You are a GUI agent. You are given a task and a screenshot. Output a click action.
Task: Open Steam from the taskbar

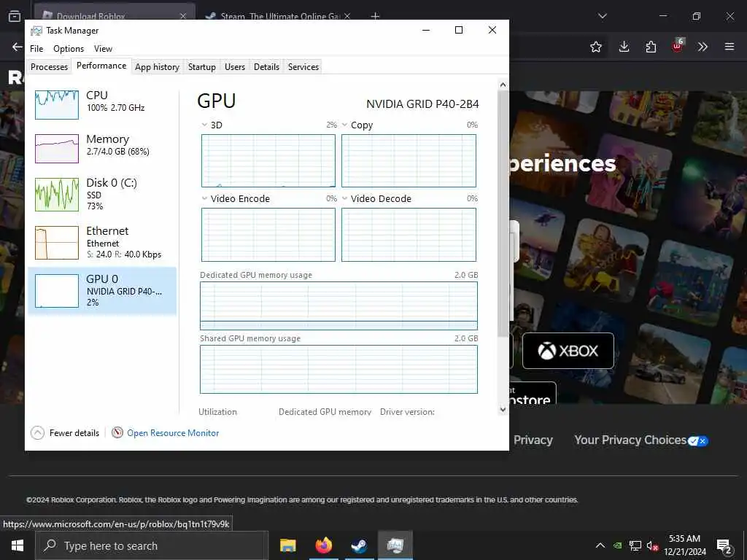pos(359,545)
